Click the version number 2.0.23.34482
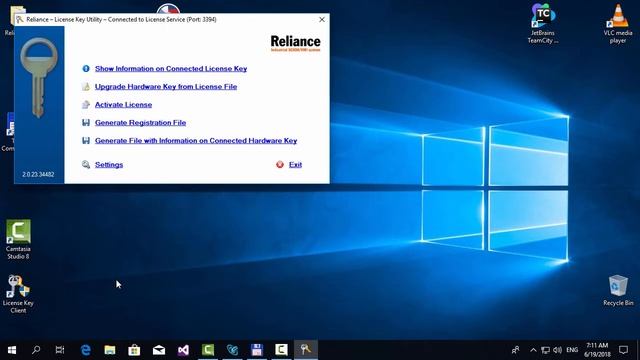Image resolution: width=640 pixels, height=360 pixels. coord(38,174)
